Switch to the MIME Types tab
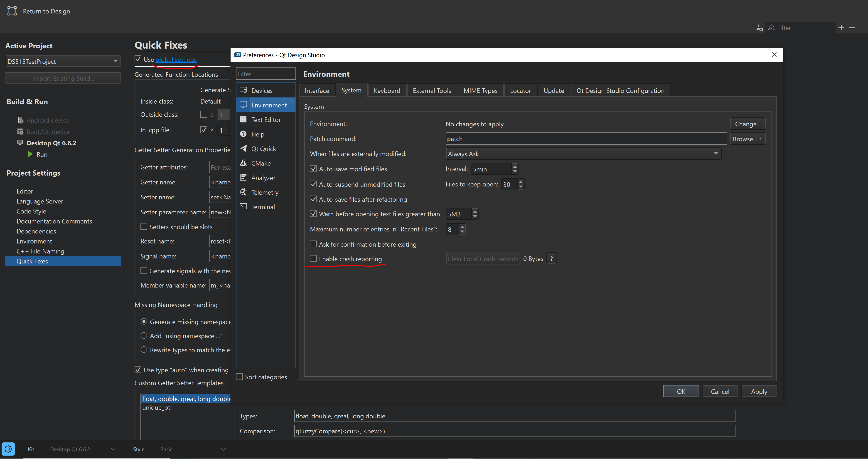This screenshot has height=459, width=868. coord(480,90)
